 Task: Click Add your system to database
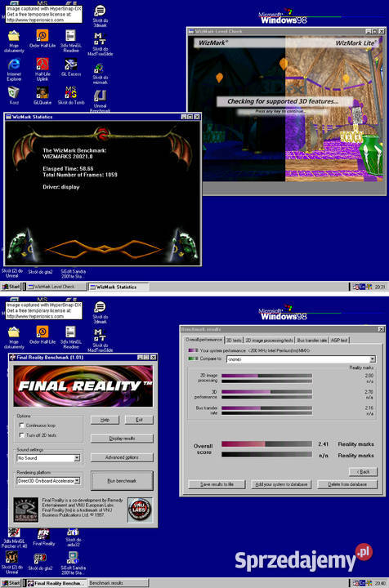point(281,484)
